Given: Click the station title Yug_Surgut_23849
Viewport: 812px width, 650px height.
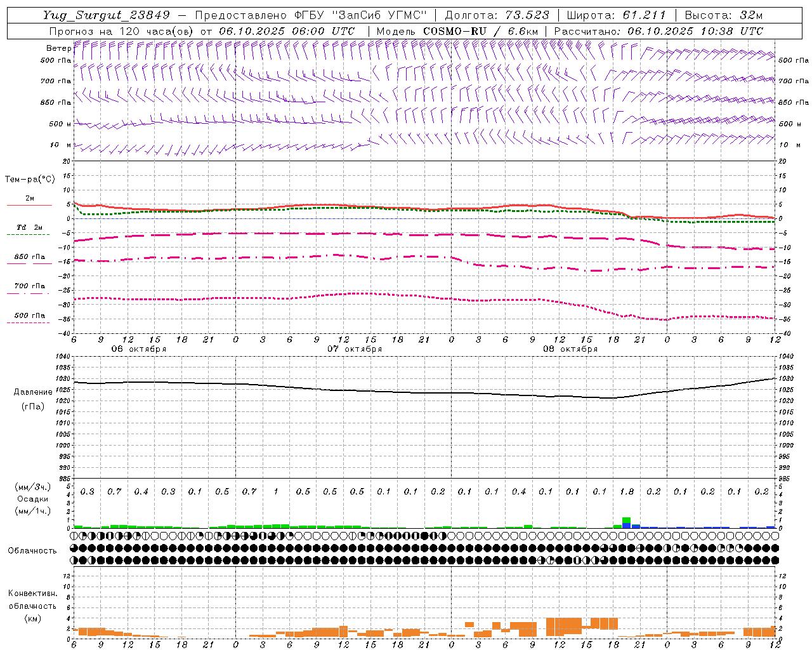Looking at the screenshot, I should pyautogui.click(x=107, y=15).
